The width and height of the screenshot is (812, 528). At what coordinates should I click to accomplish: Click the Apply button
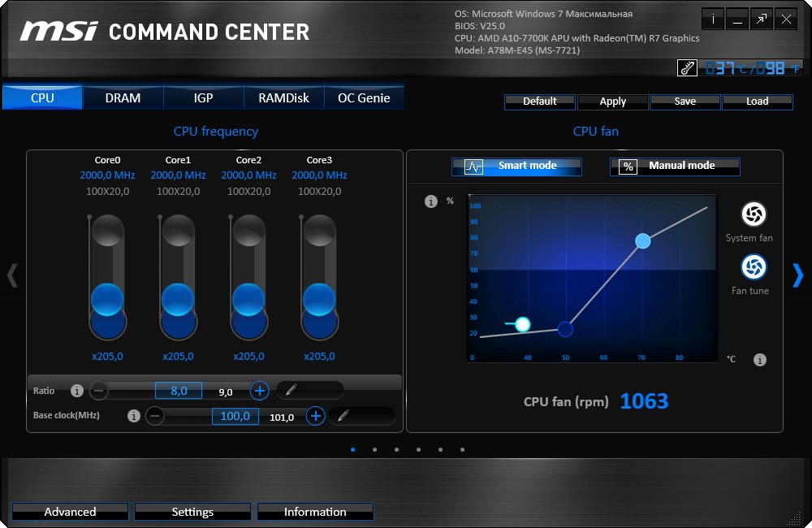[612, 102]
